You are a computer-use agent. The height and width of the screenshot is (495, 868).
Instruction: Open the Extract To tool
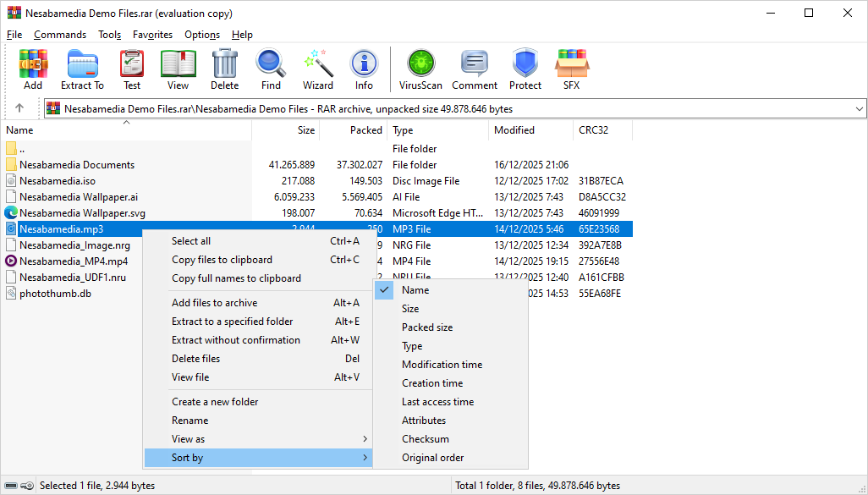coord(82,69)
